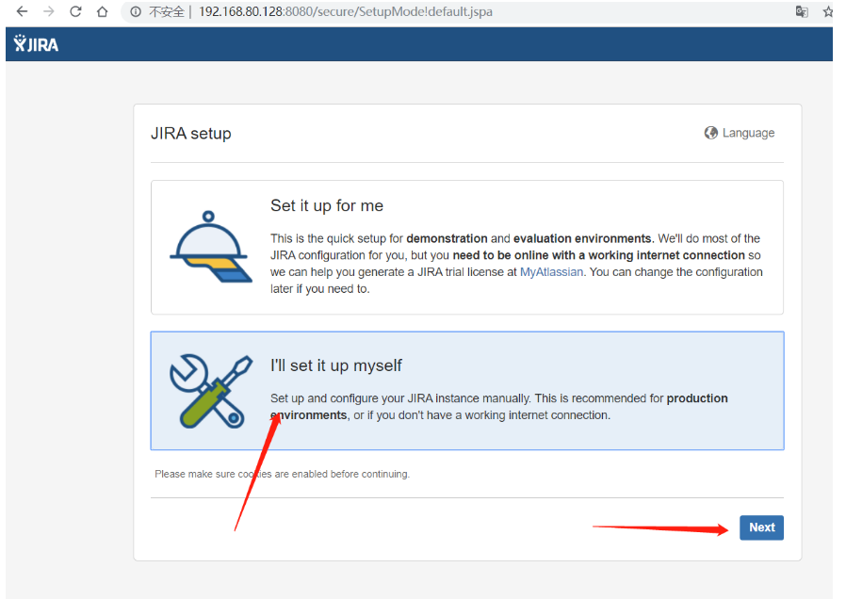Open the browser home page icon
The image size is (846, 616).
click(102, 11)
